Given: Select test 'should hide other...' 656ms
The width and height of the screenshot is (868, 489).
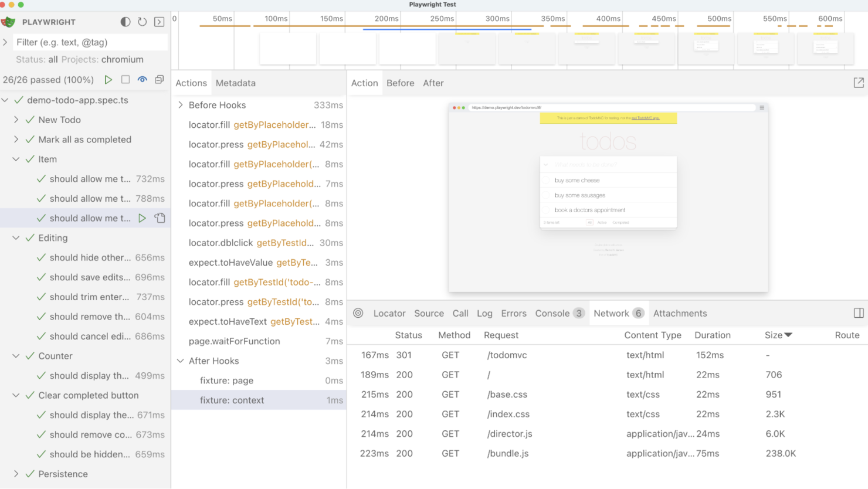Looking at the screenshot, I should [85, 257].
